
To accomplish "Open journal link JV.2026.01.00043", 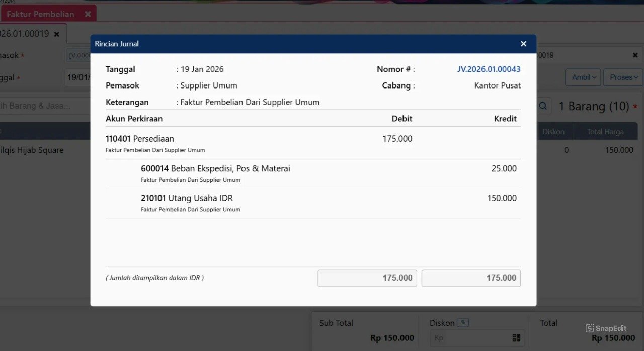I will pos(489,69).
